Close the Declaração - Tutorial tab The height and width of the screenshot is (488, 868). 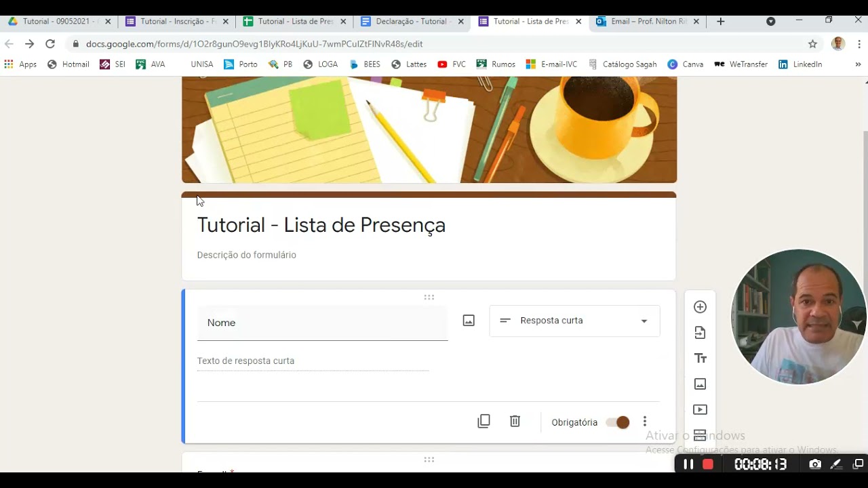pyautogui.click(x=461, y=22)
